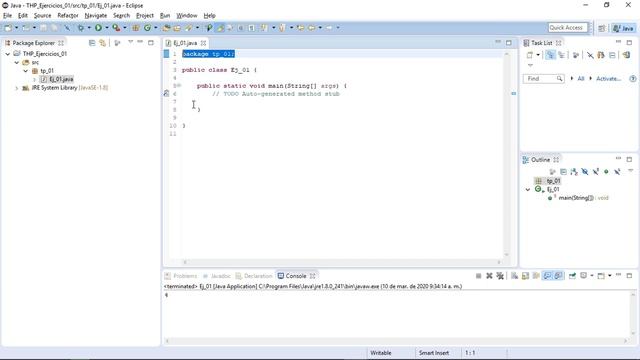Click the Task List help question icon
The image size is (640, 360).
pos(633,78)
